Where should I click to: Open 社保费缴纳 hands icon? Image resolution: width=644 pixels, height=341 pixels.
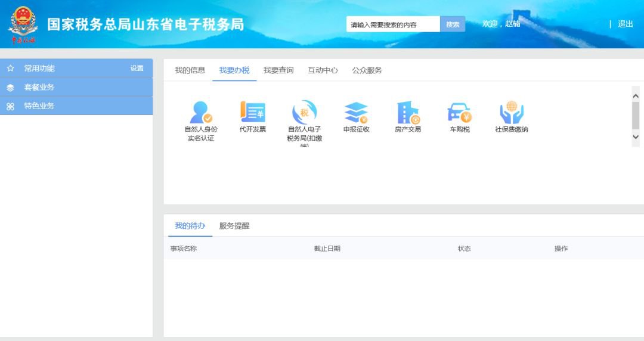coord(511,113)
